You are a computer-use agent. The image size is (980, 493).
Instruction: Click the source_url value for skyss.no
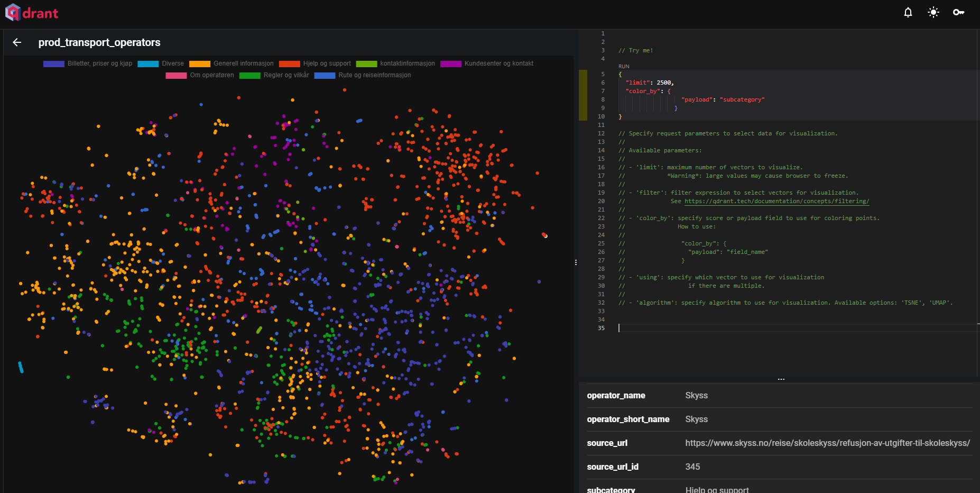(x=827, y=443)
